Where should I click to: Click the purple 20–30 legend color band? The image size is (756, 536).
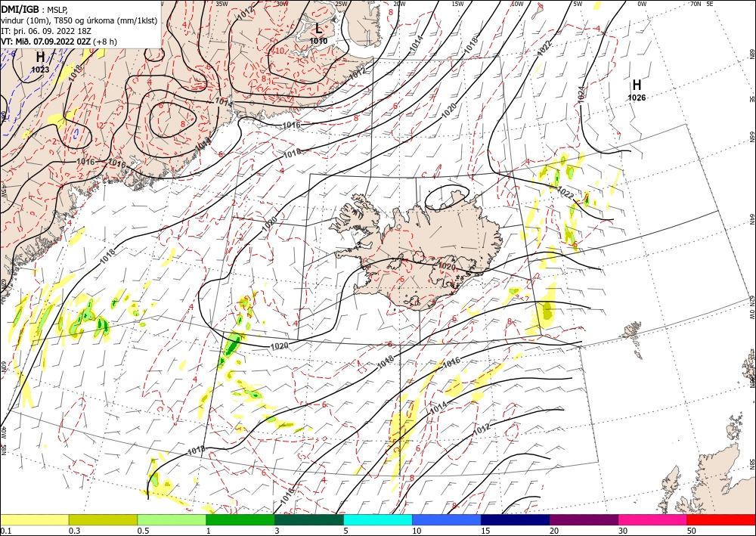[584, 519]
